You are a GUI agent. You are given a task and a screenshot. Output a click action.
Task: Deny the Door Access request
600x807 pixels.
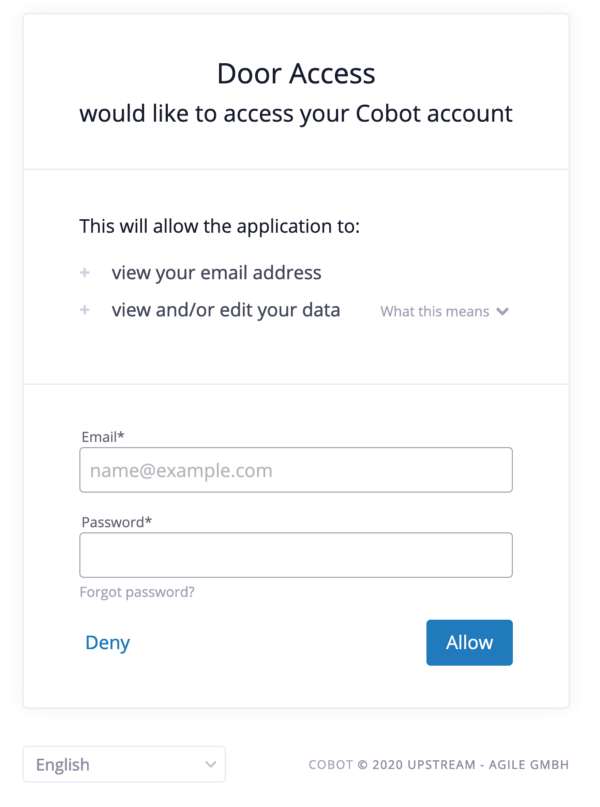[x=107, y=643]
